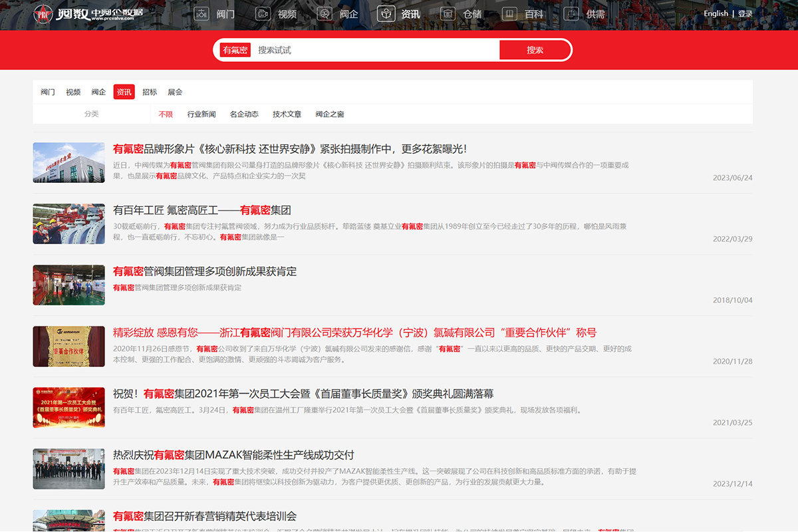Open thumbnail of MAZAK生产线 article
The width and height of the screenshot is (798, 532).
pyautogui.click(x=69, y=469)
